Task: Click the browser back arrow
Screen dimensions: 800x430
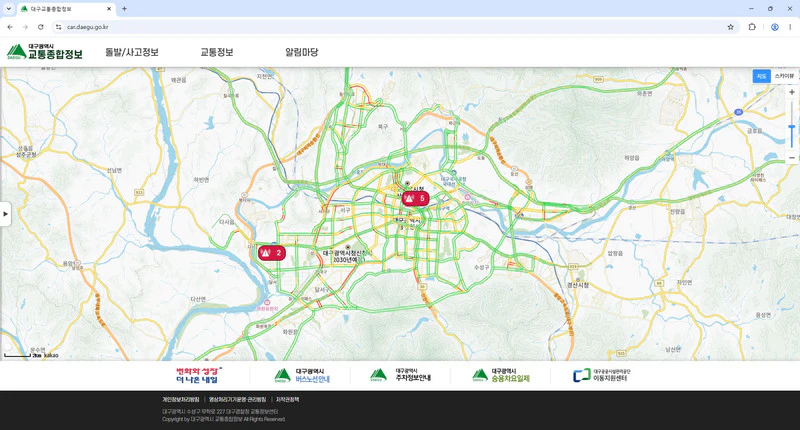Action: (x=10, y=27)
